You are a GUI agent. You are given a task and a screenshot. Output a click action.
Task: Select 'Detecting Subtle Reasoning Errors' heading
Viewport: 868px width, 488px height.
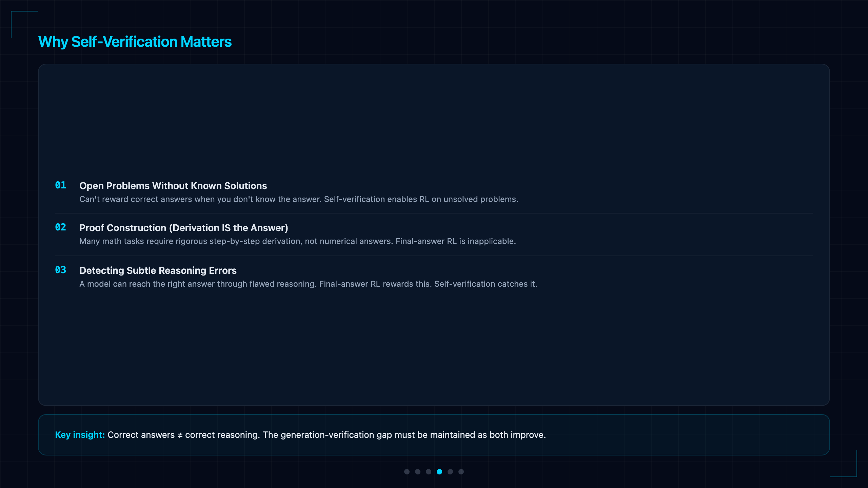pos(158,270)
